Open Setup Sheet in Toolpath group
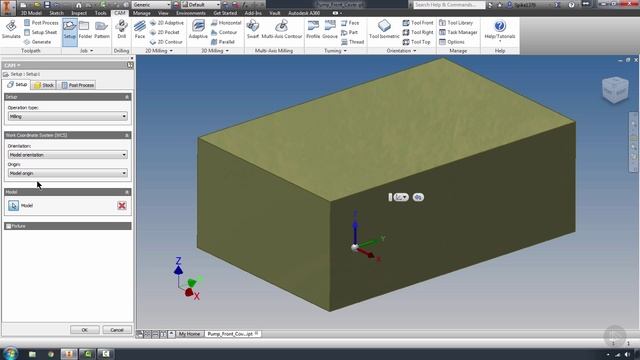This screenshot has width=640, height=360. (40, 32)
